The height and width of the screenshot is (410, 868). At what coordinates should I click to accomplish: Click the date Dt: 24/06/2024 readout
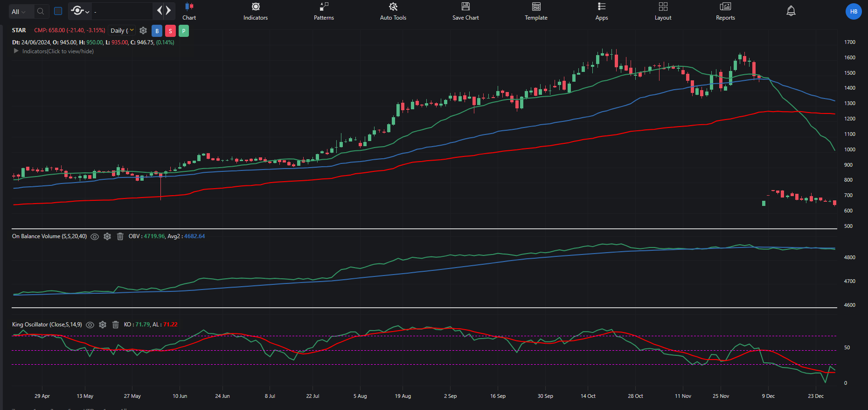tap(31, 42)
